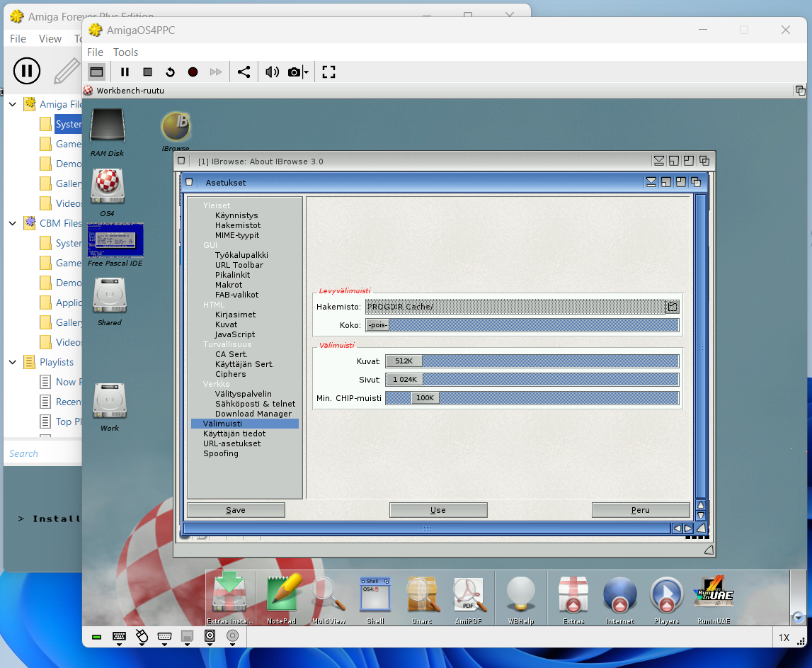Open the share icon in the AmigaOS4PPC toolbar

[244, 72]
